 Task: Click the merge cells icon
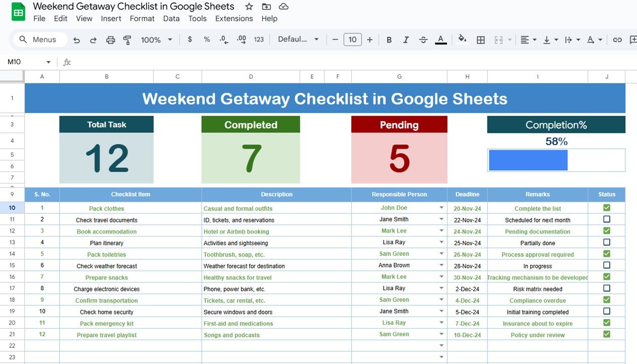tap(498, 39)
